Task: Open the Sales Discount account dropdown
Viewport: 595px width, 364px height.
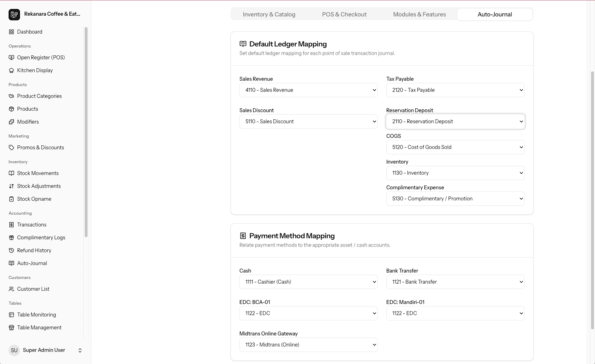Action: 308,121
